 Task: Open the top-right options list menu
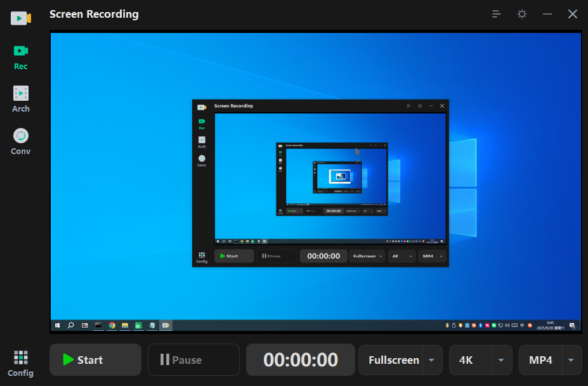[x=496, y=13]
